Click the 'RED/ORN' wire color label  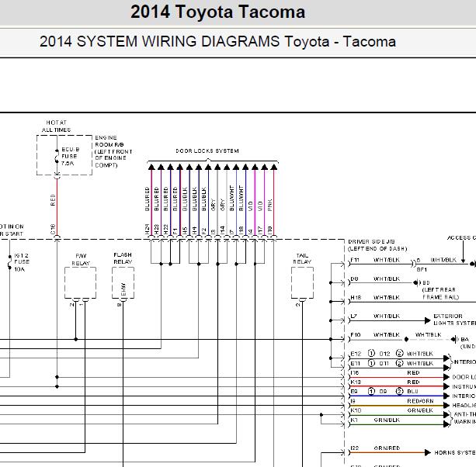point(420,401)
